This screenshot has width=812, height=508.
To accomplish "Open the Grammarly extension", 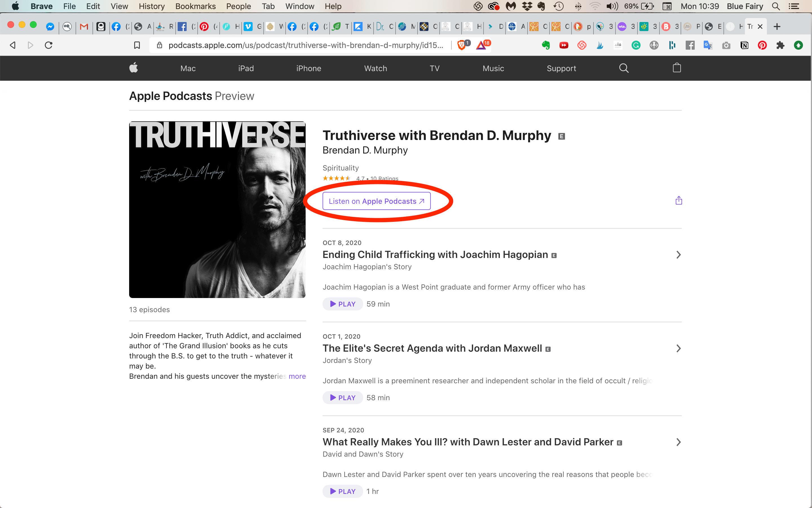I will [636, 45].
